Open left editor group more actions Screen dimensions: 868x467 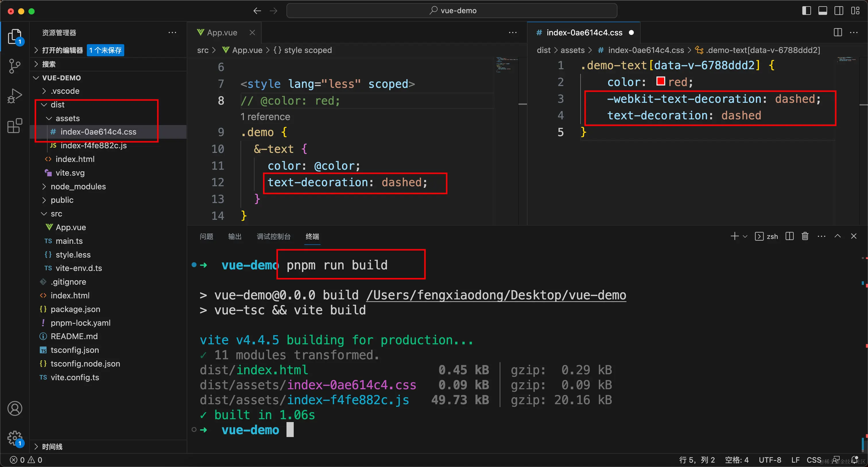pyautogui.click(x=513, y=32)
